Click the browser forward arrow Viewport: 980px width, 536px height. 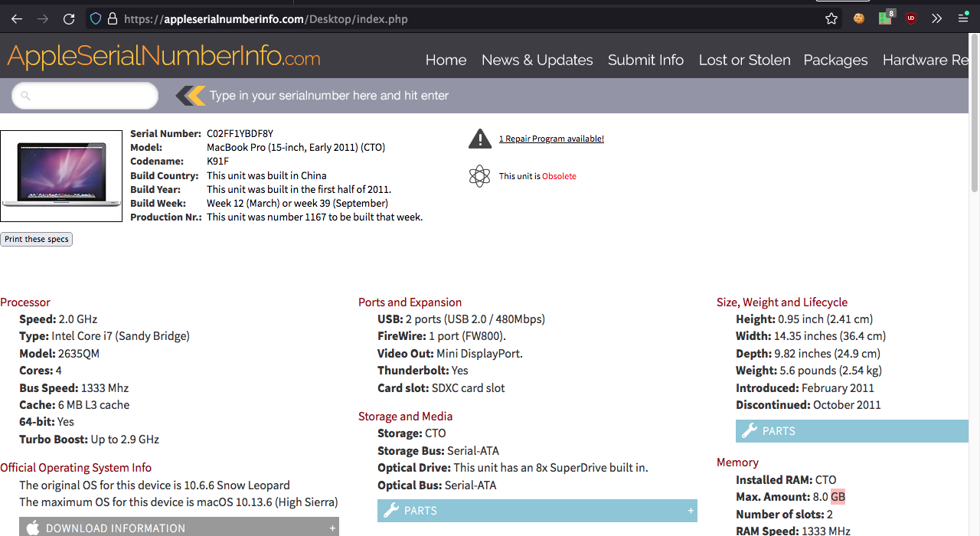click(43, 18)
